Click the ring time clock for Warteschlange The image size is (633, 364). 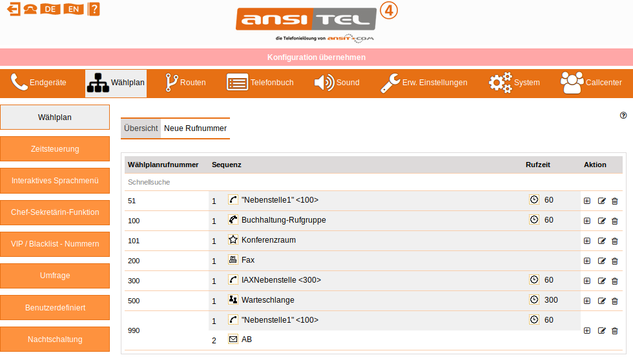pos(534,299)
